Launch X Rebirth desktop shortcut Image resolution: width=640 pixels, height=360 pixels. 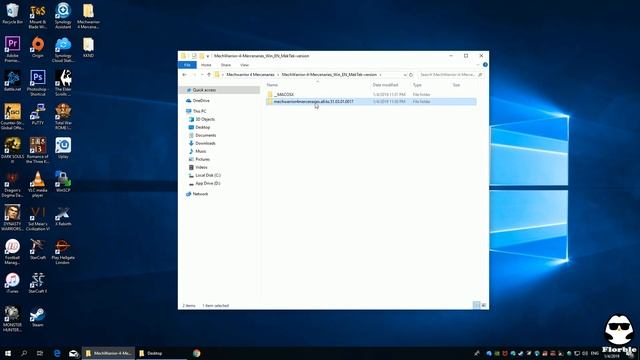point(63,216)
